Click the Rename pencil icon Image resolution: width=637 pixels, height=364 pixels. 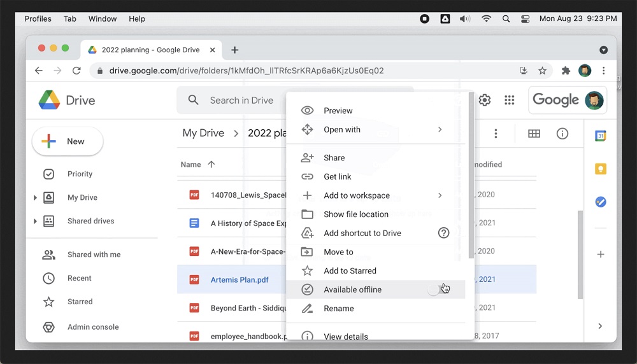(307, 309)
